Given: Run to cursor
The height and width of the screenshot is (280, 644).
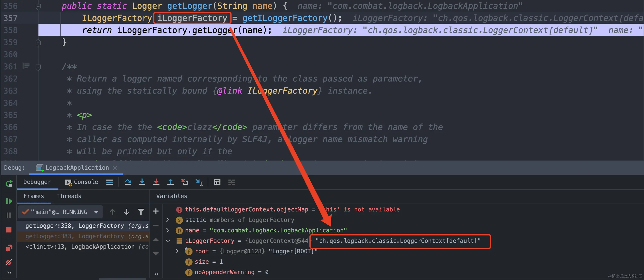Looking at the screenshot, I should pos(199,182).
